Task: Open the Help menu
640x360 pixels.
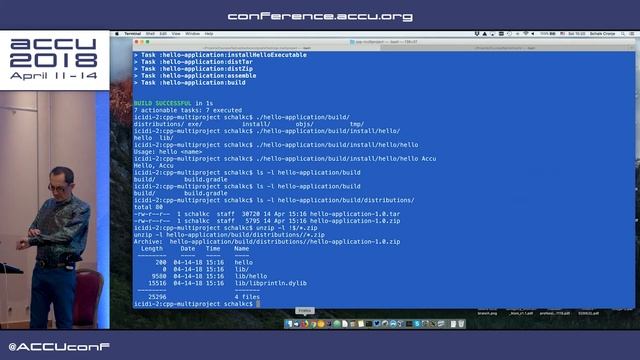Action: [209, 34]
